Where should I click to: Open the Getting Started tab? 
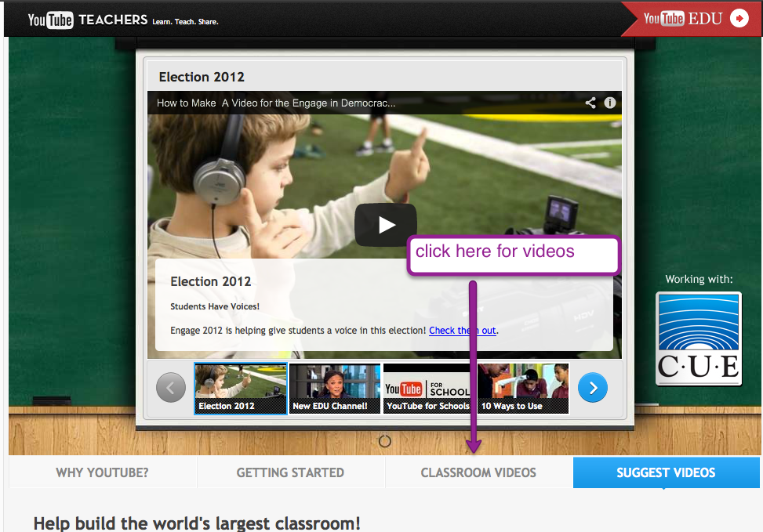(290, 472)
